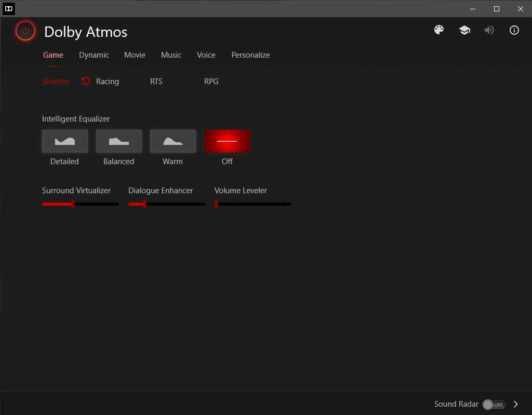Switch to the Game tab
The width and height of the screenshot is (532, 415).
click(54, 55)
